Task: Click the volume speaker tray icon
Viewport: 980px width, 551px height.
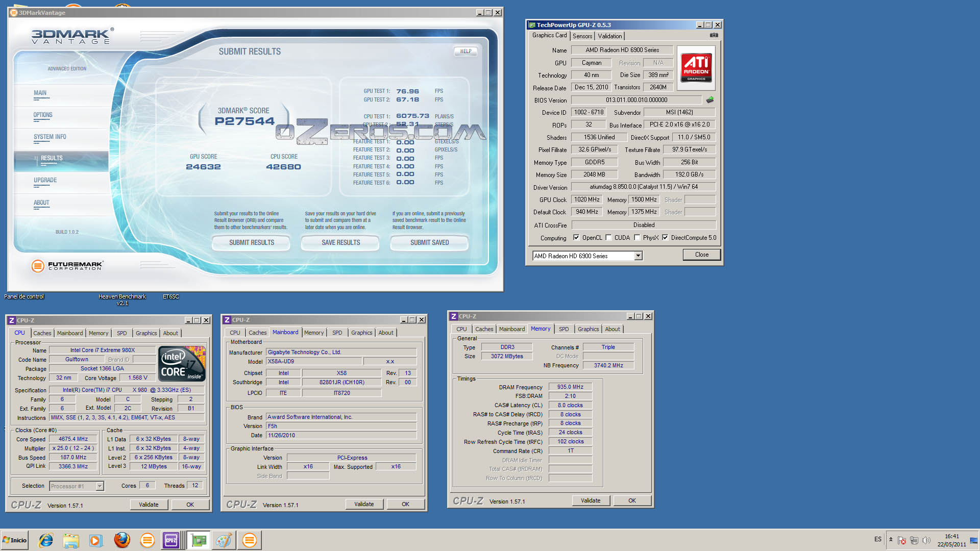Action: coord(926,540)
